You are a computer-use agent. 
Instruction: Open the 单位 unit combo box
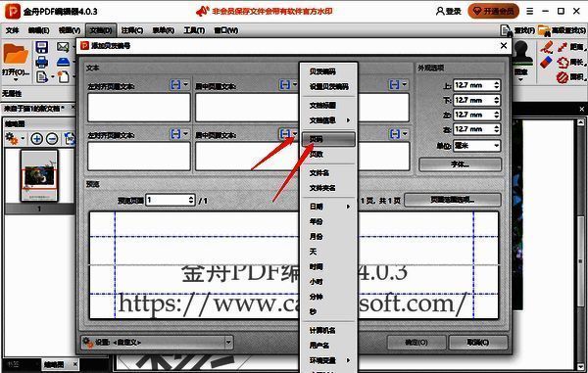[477, 146]
